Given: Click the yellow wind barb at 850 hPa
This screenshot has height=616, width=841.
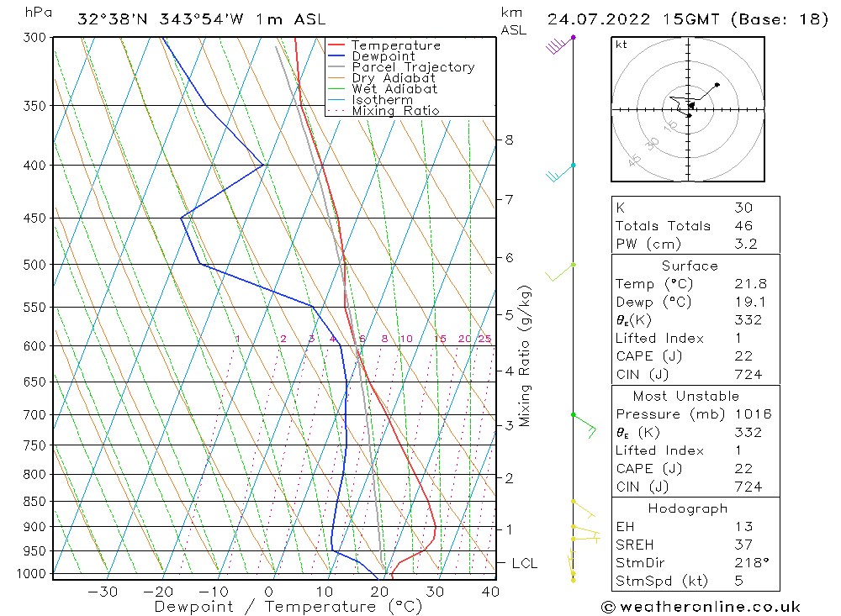Looking at the screenshot, I should (x=584, y=509).
